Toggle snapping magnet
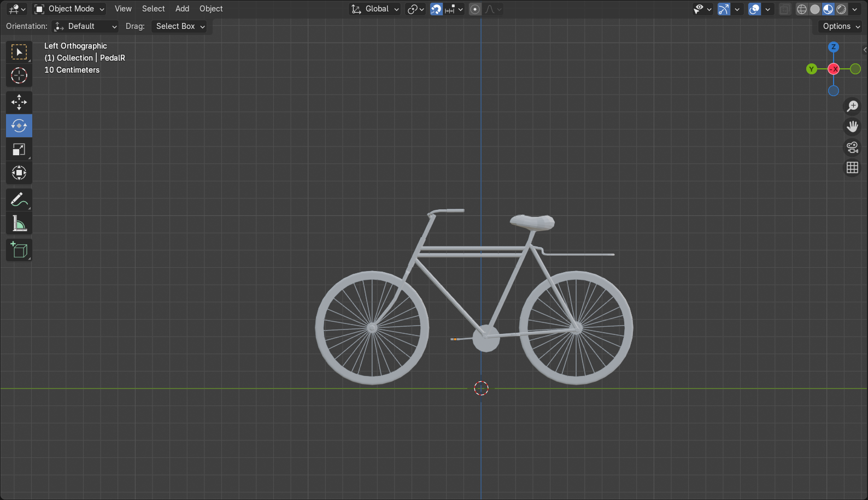The height and width of the screenshot is (500, 868). 436,9
